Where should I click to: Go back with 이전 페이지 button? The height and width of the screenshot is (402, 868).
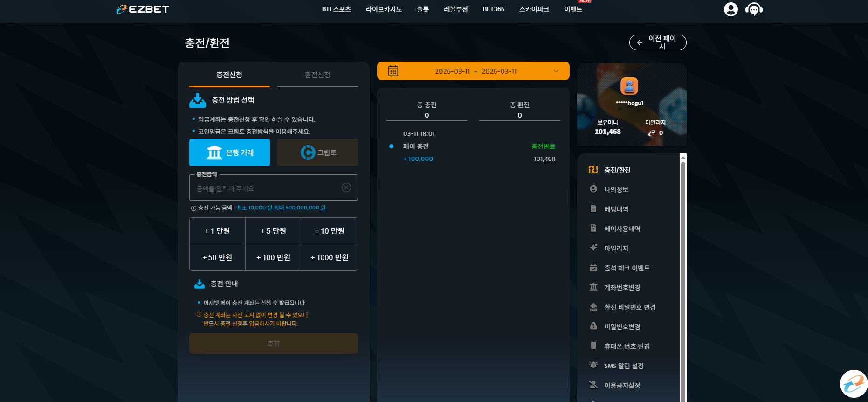click(658, 42)
